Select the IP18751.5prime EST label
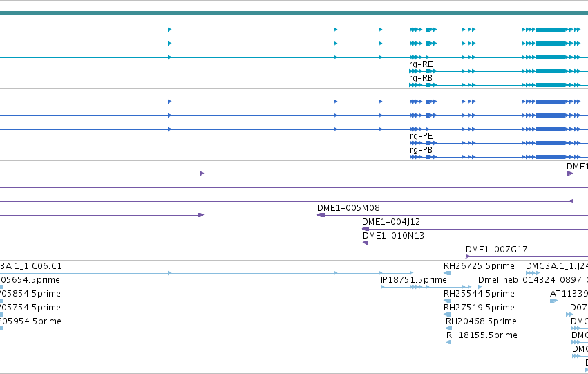This screenshot has height=374, width=588. point(414,280)
